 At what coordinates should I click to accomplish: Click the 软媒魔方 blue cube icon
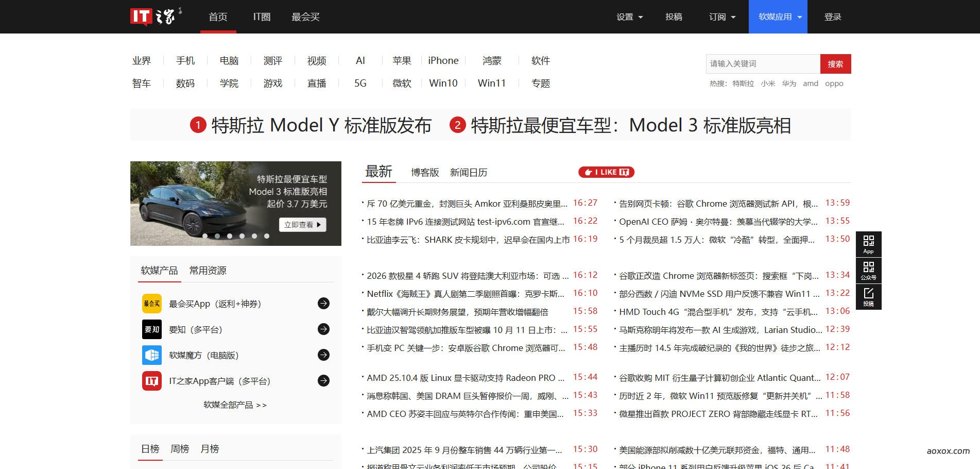tap(152, 355)
